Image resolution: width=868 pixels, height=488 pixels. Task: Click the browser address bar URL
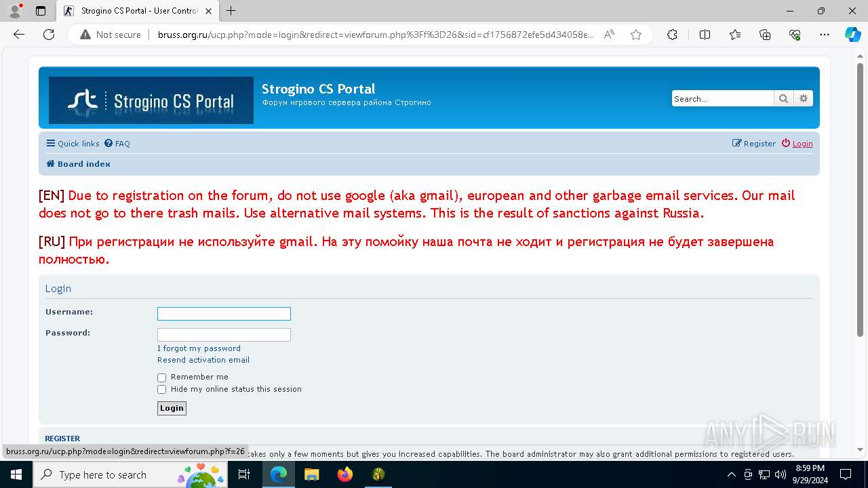[376, 35]
